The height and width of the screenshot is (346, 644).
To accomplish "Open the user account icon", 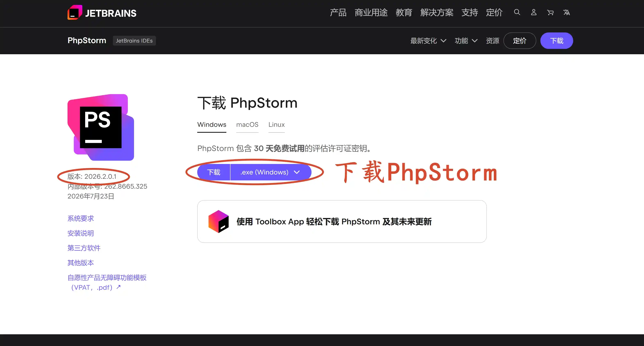I will pos(534,12).
